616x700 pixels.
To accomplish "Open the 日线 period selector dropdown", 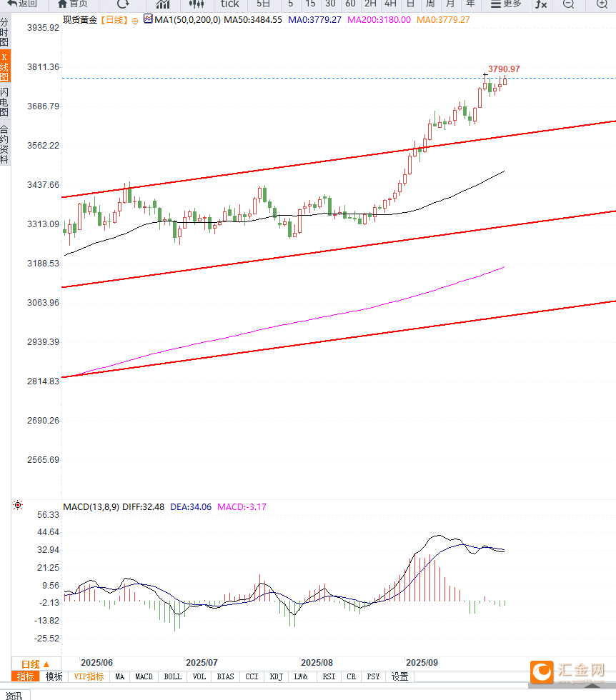I will point(36,664).
